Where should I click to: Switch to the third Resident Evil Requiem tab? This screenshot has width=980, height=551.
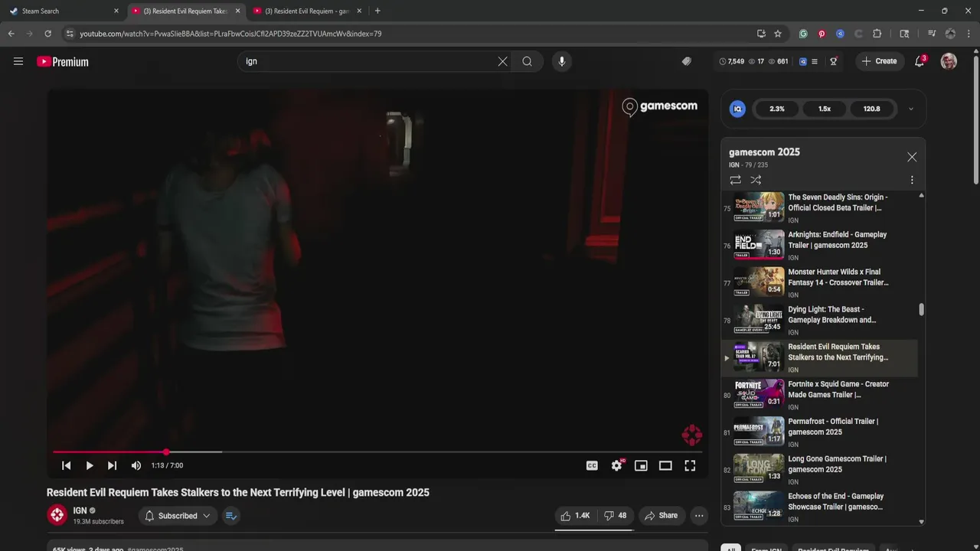click(307, 11)
